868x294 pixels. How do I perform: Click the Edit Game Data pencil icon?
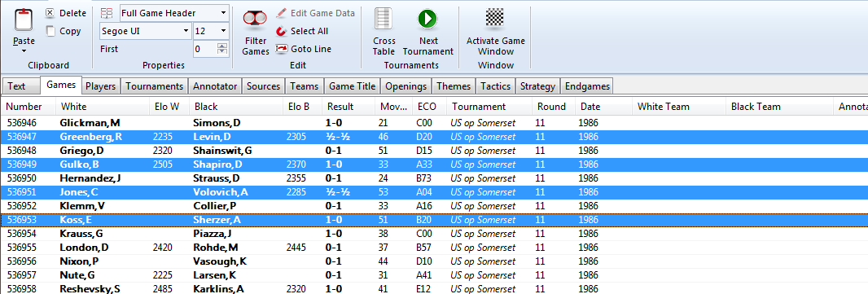click(x=281, y=13)
